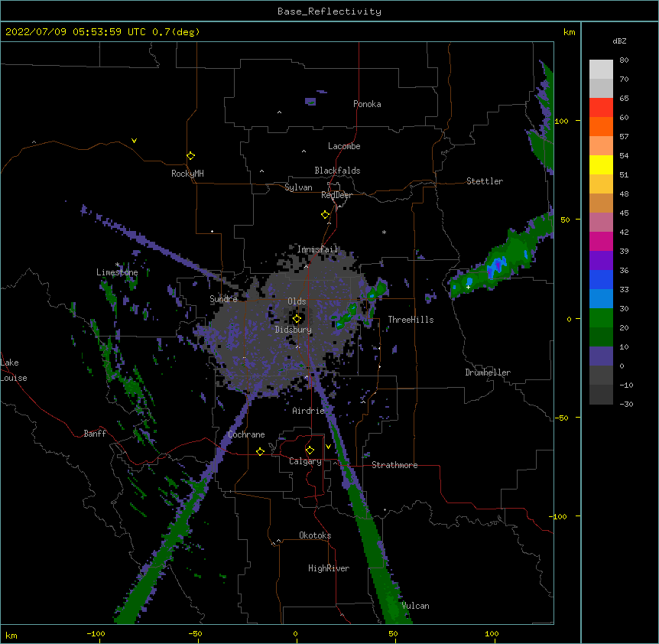Select the red 65-60 dBZ legend swatch
The height and width of the screenshot is (644, 659).
[601, 107]
